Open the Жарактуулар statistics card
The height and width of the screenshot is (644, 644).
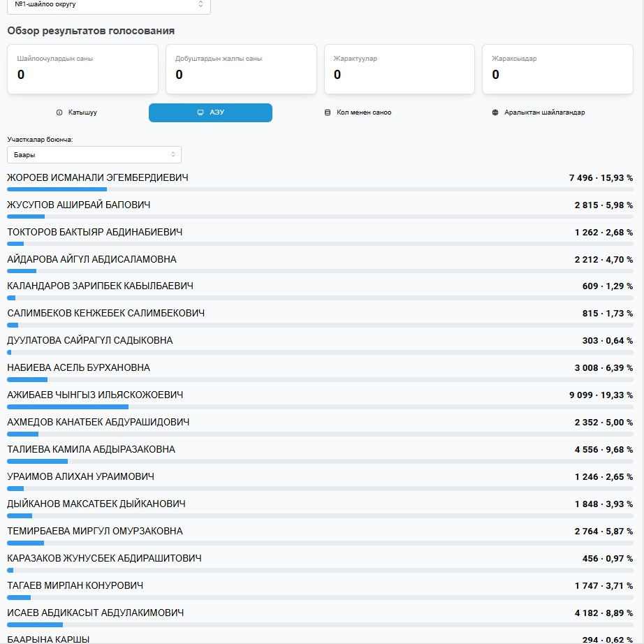point(400,68)
